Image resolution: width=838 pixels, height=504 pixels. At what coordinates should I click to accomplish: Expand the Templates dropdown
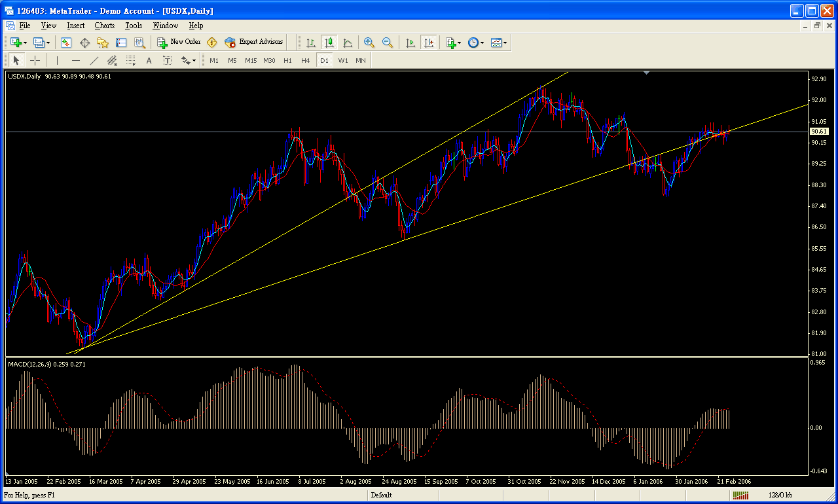(x=505, y=43)
